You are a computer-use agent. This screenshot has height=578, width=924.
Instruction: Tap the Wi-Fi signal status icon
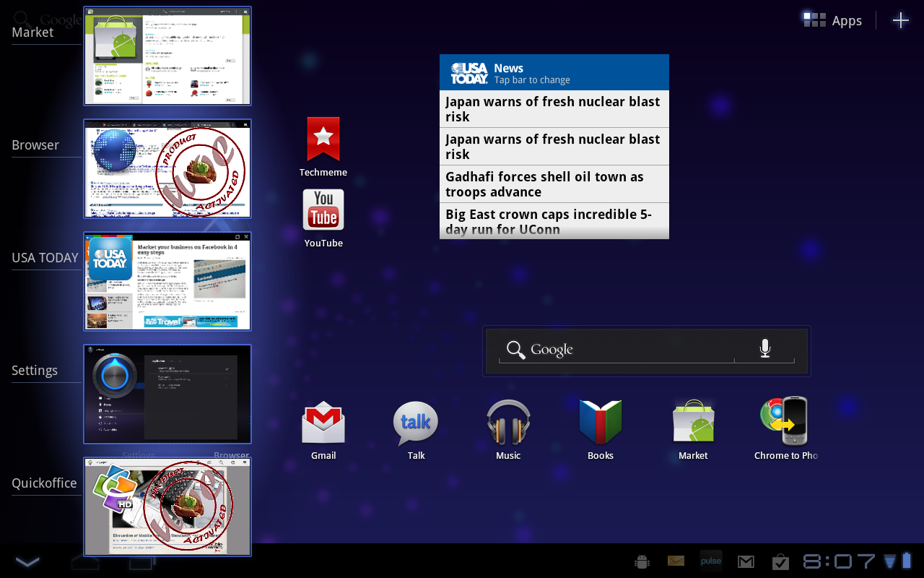coord(889,561)
